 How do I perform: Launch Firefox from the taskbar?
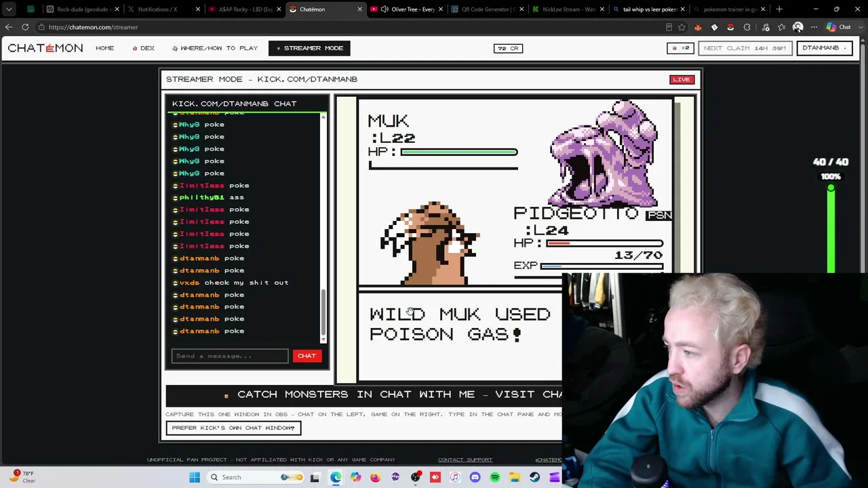[376, 477]
